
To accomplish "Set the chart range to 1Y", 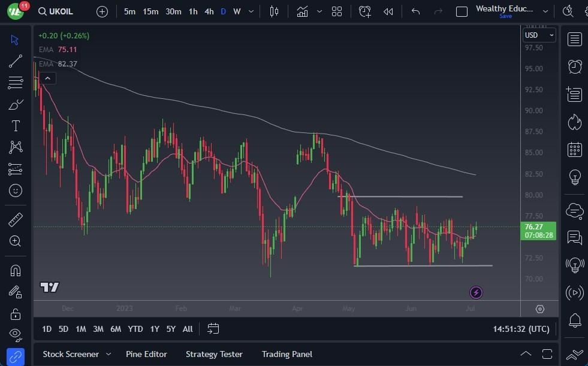I will [x=155, y=329].
